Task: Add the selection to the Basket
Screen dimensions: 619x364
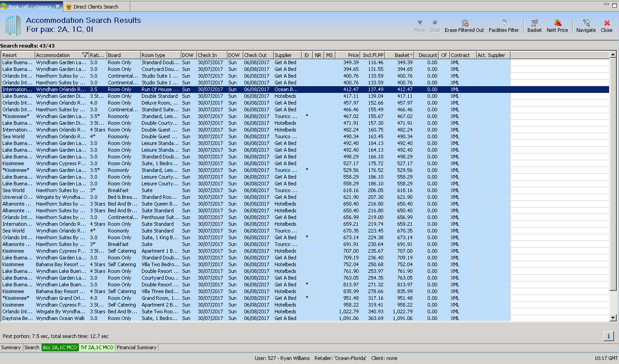Action: point(534,26)
